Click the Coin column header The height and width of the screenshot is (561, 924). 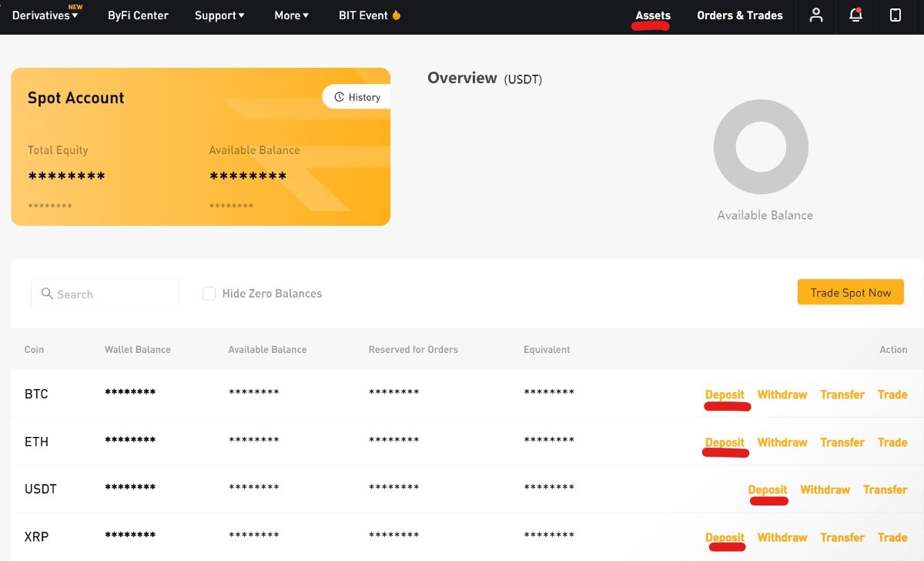click(x=34, y=349)
